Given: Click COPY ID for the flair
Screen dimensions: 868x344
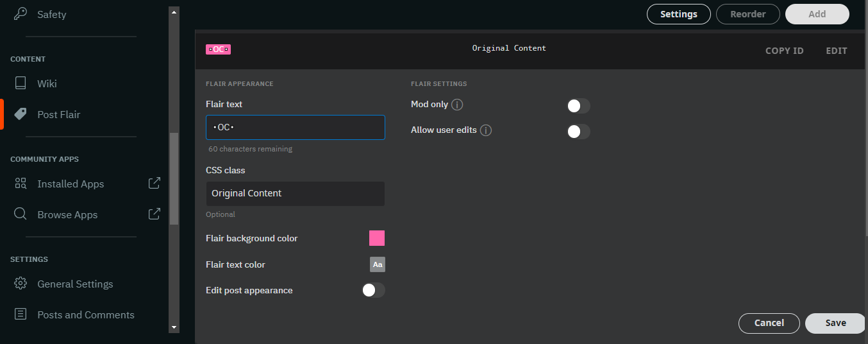Looking at the screenshot, I should coord(785,51).
